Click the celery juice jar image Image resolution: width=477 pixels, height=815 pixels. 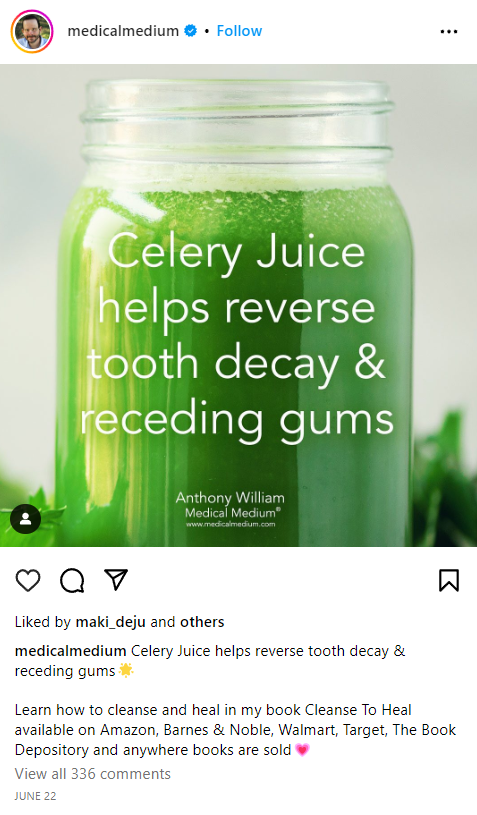[238, 305]
